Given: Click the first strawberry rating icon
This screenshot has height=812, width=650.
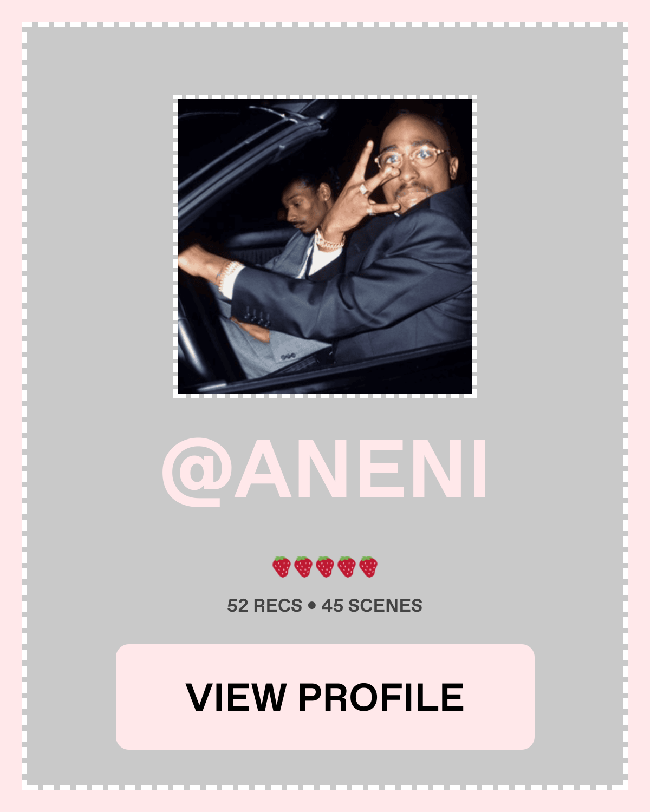Looking at the screenshot, I should coord(282,567).
